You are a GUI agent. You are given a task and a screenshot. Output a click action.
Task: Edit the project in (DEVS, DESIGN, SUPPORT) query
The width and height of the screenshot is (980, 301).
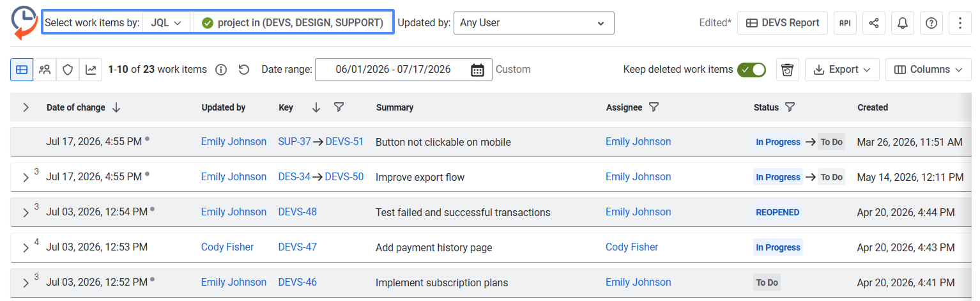[293, 22]
